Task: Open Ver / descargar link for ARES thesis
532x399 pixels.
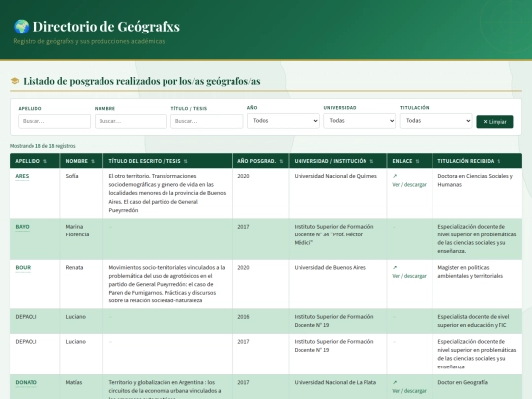Action: tap(409, 185)
